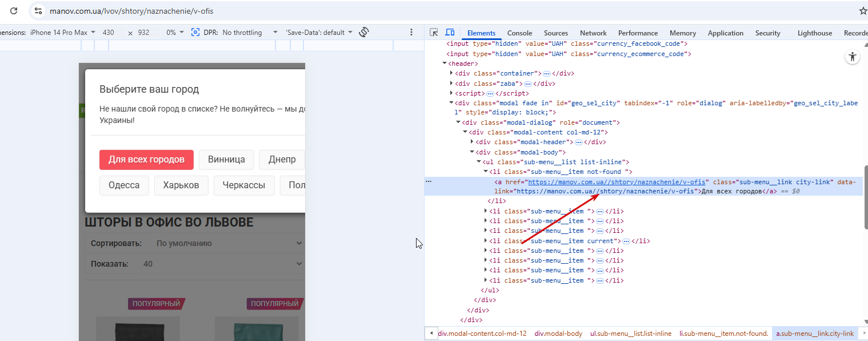This screenshot has height=341, width=868.
Task: Select div.modal-content.col-md-12 breadcrumb
Action: coord(482,334)
